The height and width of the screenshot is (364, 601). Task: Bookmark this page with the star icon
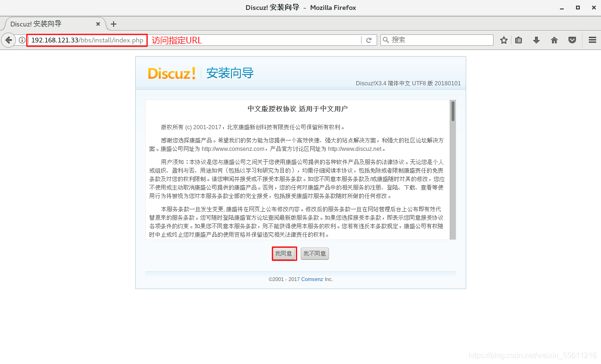tap(504, 40)
